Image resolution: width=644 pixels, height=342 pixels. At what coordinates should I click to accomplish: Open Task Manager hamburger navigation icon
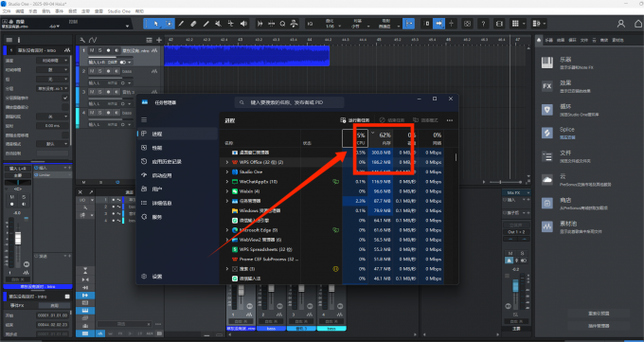click(144, 120)
